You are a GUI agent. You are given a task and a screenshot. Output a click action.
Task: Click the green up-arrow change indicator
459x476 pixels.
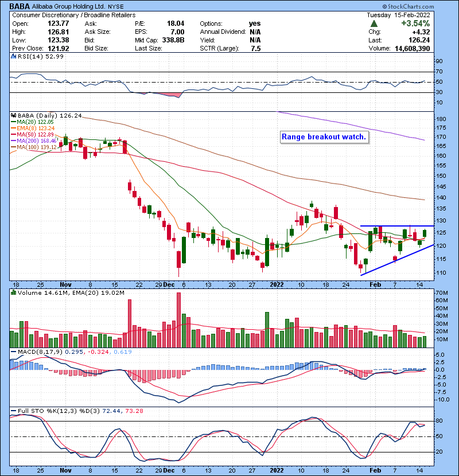374,24
